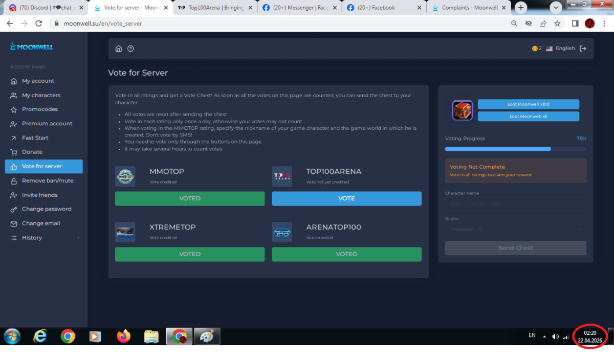Open the Realm dropdown
614x364 pixels.
point(515,230)
